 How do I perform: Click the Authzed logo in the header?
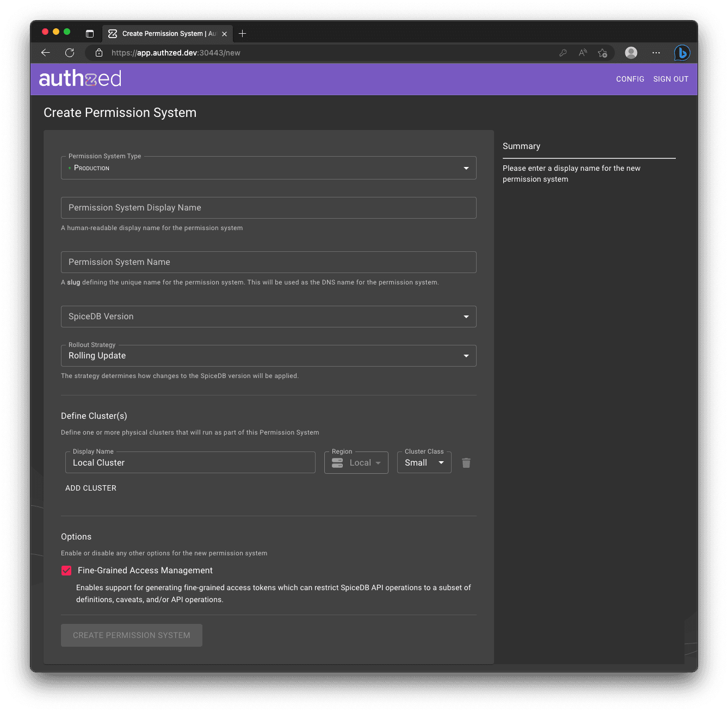point(79,78)
